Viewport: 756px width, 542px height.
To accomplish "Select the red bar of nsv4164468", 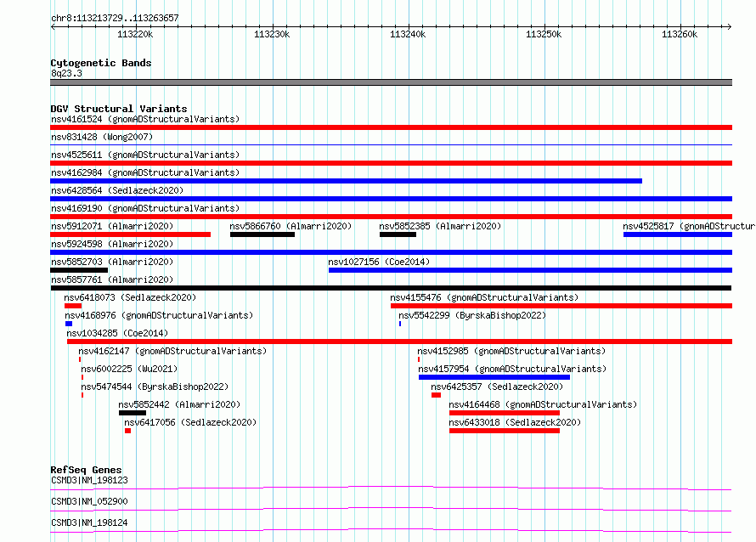I will tap(505, 413).
